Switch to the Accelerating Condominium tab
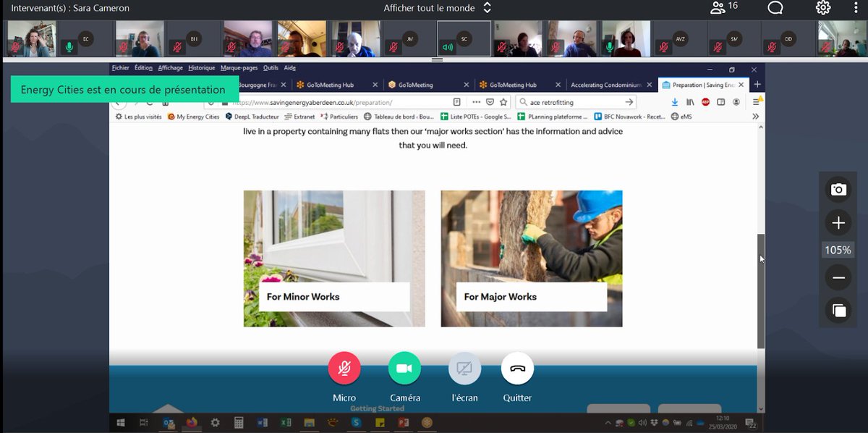 coord(610,85)
